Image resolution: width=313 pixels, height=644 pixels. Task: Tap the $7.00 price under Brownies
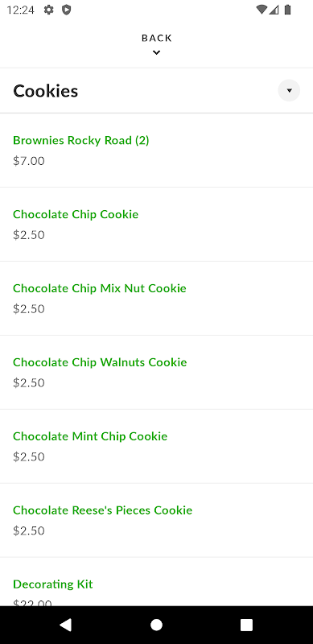coord(29,161)
